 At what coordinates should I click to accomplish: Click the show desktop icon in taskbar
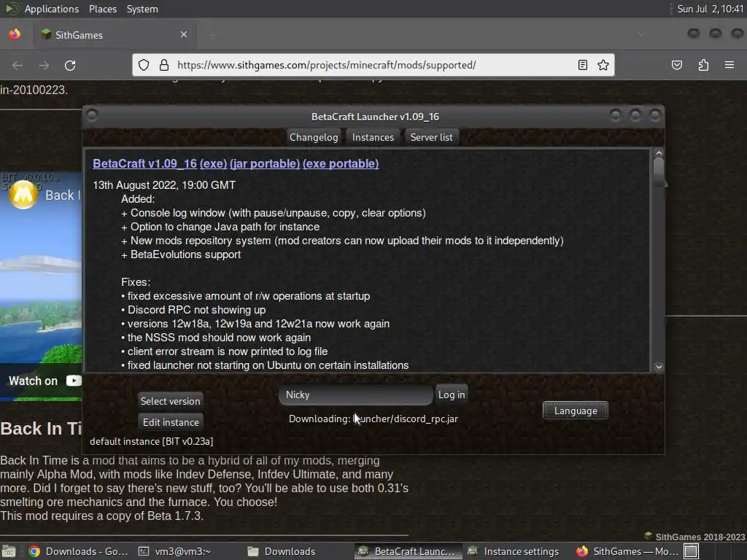point(9,551)
